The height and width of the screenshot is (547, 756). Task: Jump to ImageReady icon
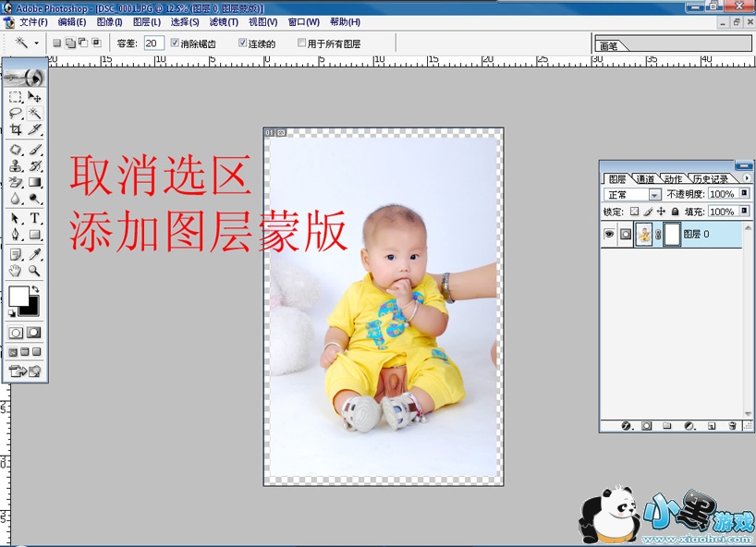point(25,371)
